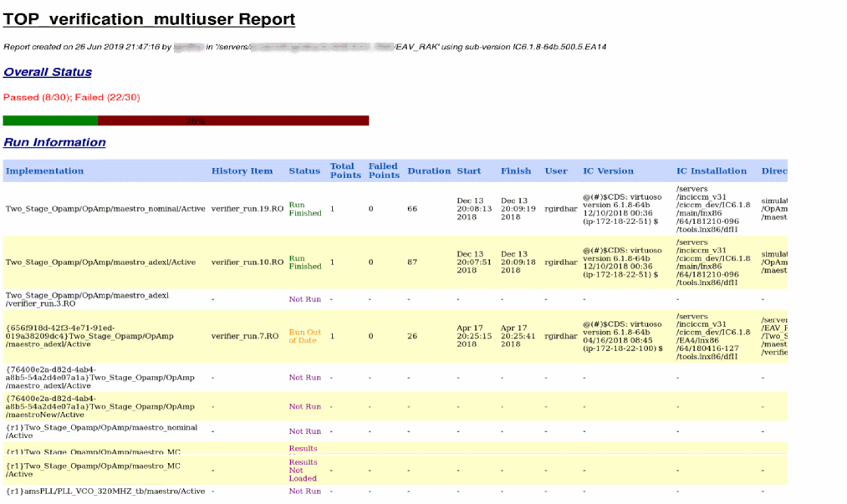Open the Run Information link

(x=54, y=142)
